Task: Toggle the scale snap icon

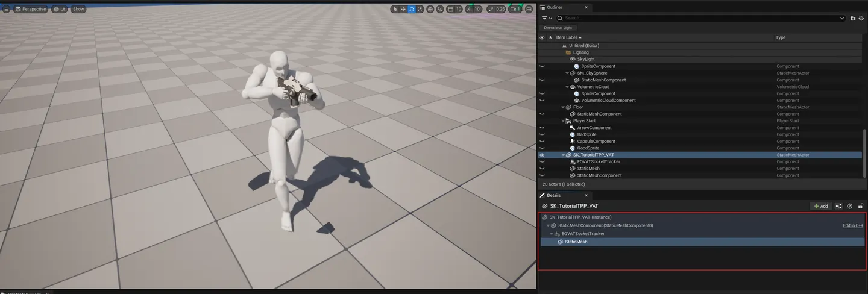Action: tap(491, 9)
